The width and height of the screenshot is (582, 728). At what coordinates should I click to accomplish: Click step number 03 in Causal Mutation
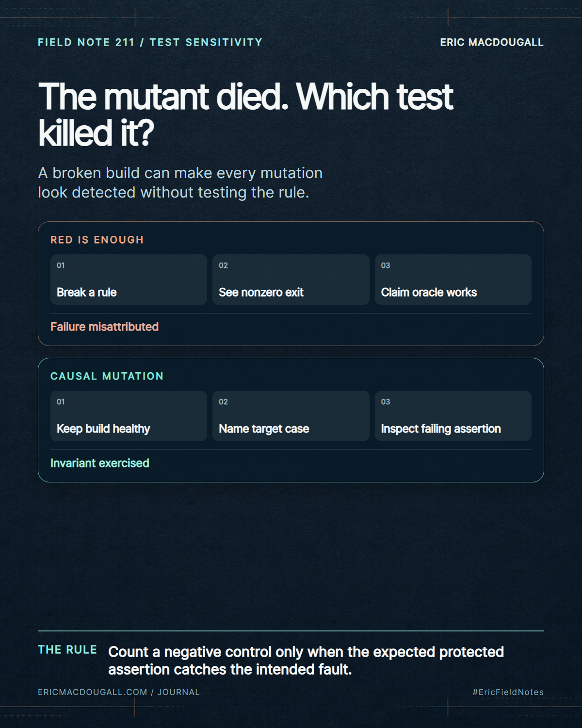click(386, 402)
